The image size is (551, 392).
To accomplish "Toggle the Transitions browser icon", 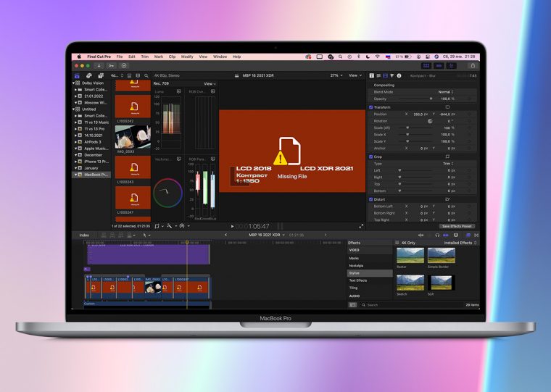I will [476, 235].
